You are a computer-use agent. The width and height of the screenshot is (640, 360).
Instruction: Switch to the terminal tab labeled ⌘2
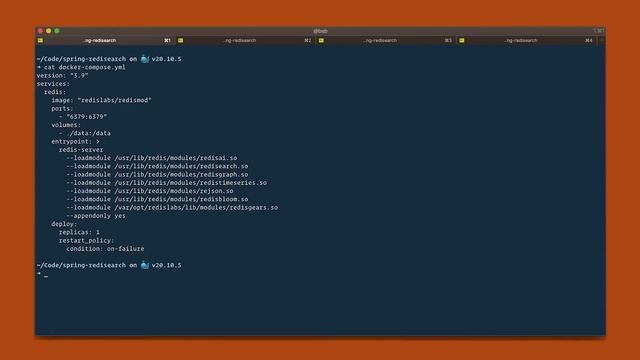click(245, 40)
